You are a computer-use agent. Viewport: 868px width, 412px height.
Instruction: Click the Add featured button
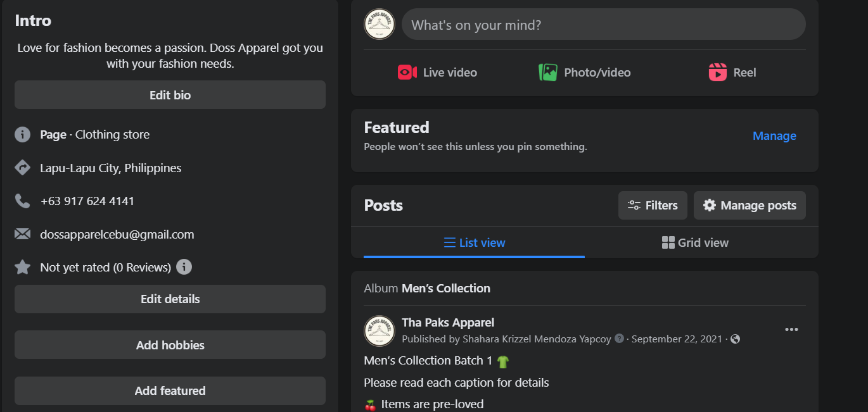[170, 390]
